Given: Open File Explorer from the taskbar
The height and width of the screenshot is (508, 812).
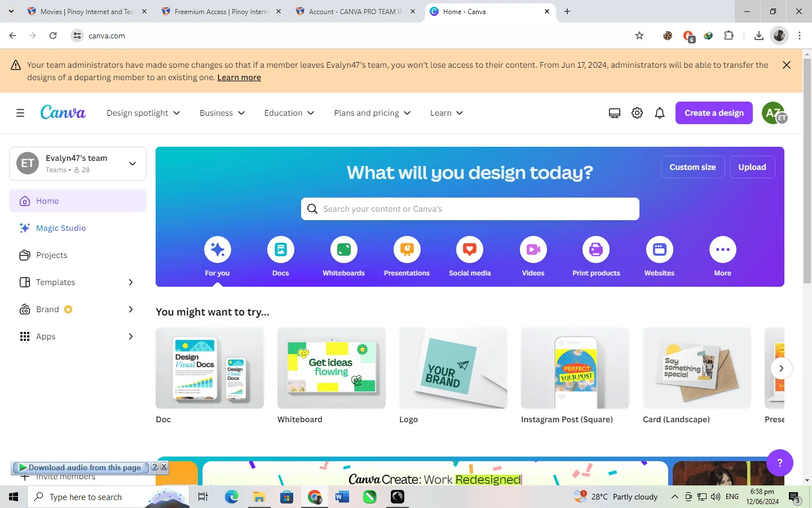Looking at the screenshot, I should tap(259, 497).
